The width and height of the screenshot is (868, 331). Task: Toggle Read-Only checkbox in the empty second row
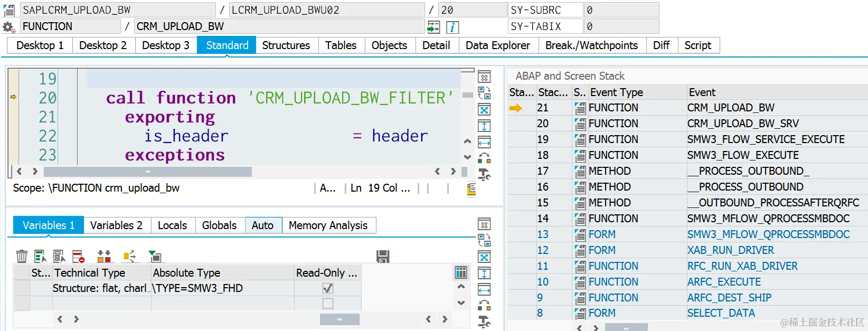click(x=328, y=304)
